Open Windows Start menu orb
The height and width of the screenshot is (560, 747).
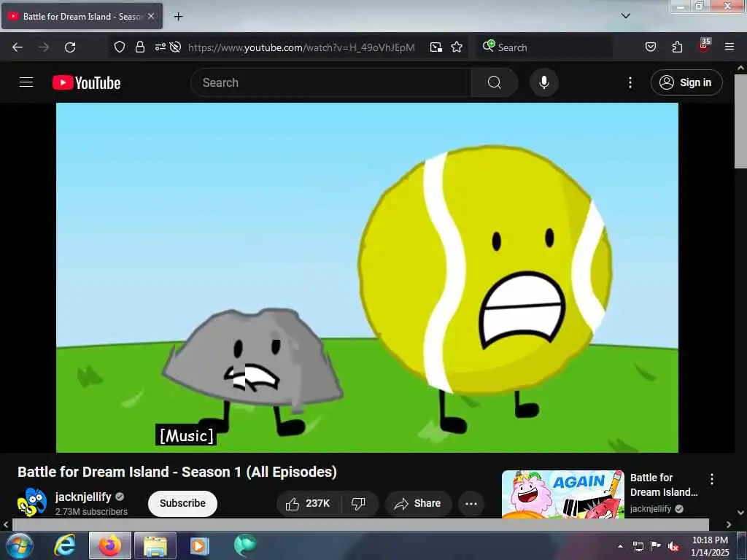[x=19, y=545]
